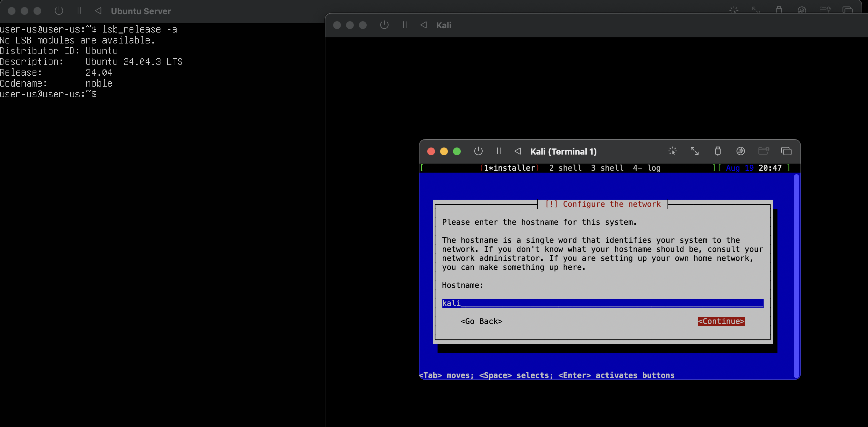
Task: Click the '[!] Configure the network' dialog title
Action: tap(603, 204)
